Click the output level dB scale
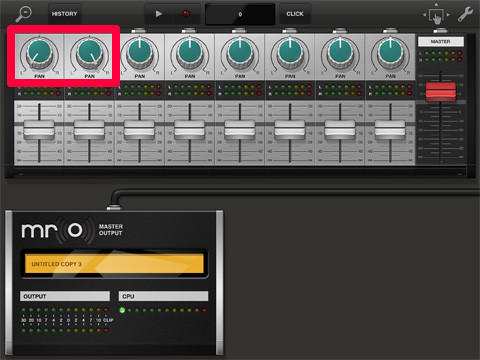The image size is (480, 360). [68, 320]
